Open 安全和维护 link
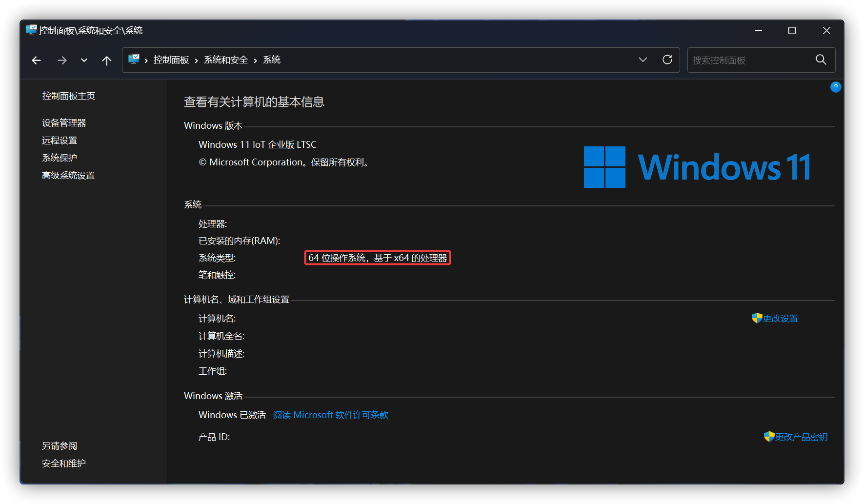864x504 pixels. tap(64, 464)
